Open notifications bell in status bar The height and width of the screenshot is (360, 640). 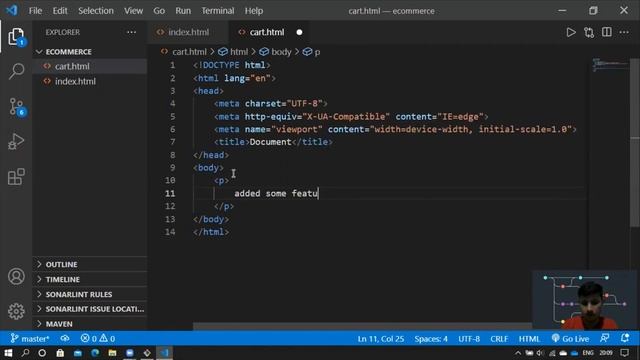click(624, 338)
